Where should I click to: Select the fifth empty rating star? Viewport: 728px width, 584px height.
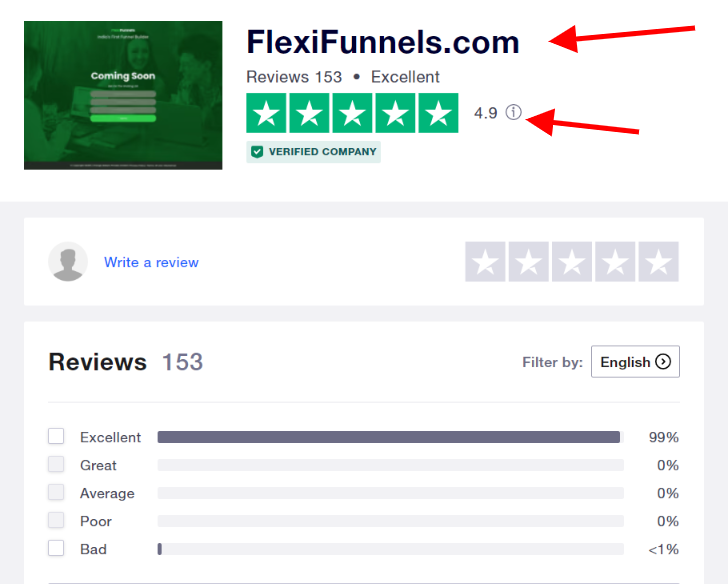click(658, 261)
